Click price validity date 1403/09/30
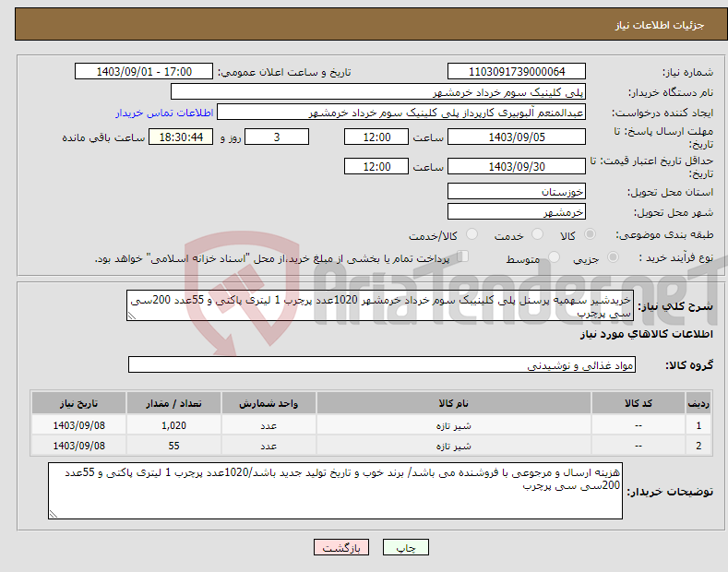Image resolution: width=728 pixels, height=572 pixels. point(517,166)
